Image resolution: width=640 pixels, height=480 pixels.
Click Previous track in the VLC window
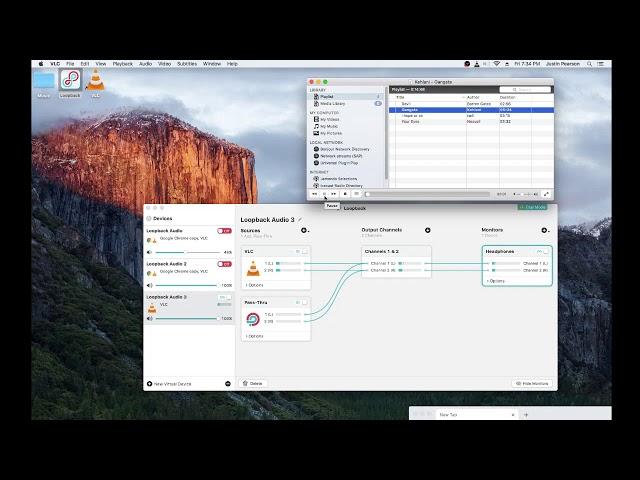pyautogui.click(x=314, y=194)
